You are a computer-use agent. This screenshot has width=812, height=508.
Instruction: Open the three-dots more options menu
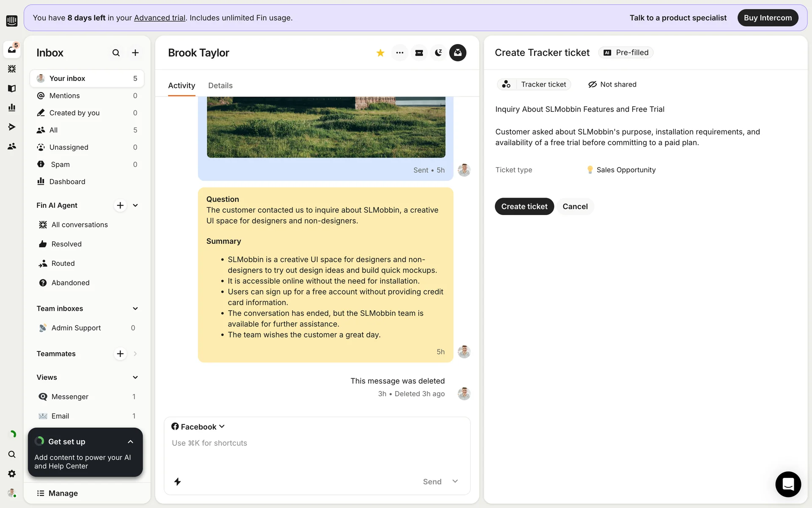400,53
